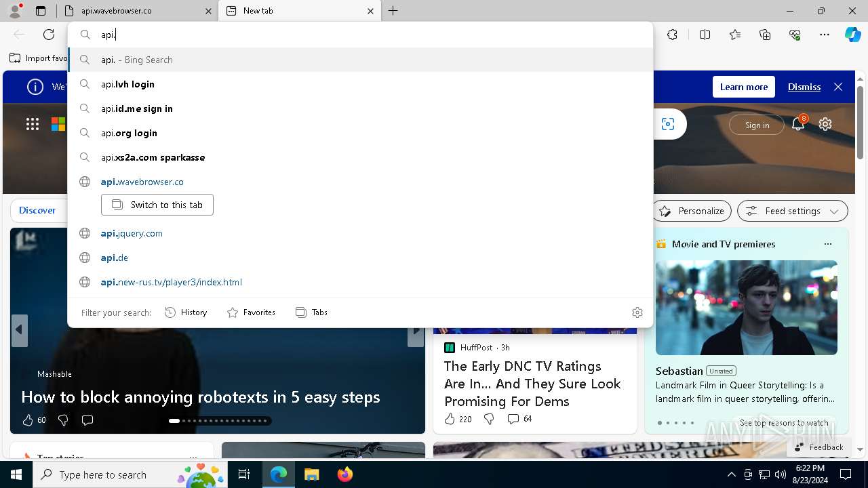Open Import favorites bookmark bar item
Viewport: 868px width, 488px height.
point(39,58)
